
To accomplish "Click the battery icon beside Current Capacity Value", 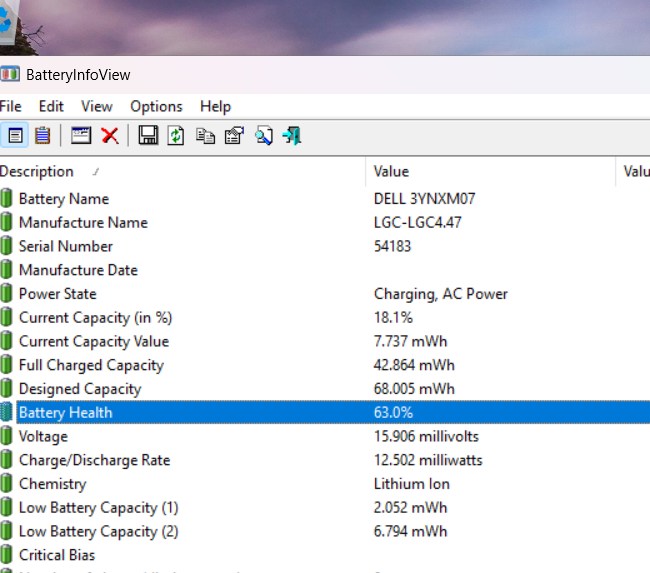I will click(6, 341).
